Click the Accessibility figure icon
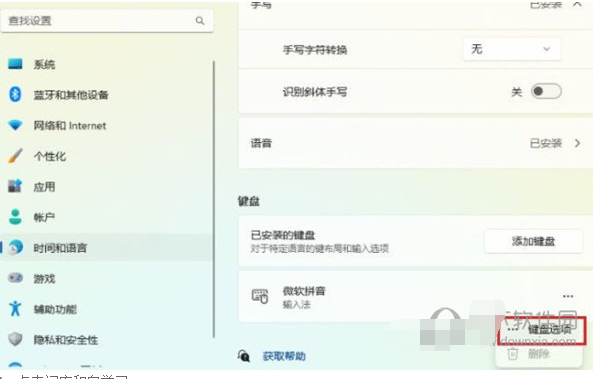 tap(15, 308)
